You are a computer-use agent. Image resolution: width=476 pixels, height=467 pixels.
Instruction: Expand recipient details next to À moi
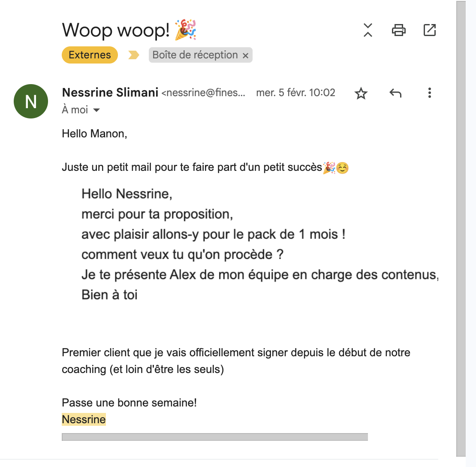tap(96, 110)
